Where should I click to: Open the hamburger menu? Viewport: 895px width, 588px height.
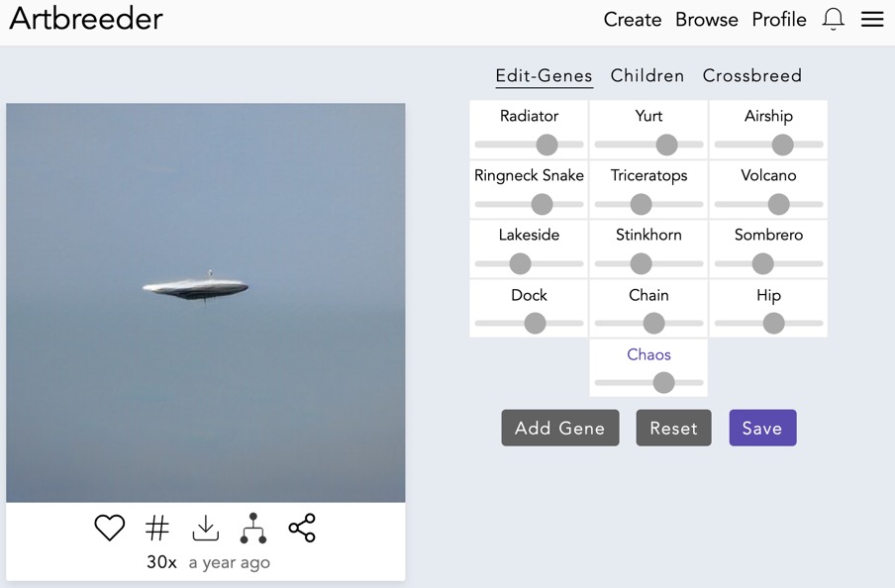(872, 20)
